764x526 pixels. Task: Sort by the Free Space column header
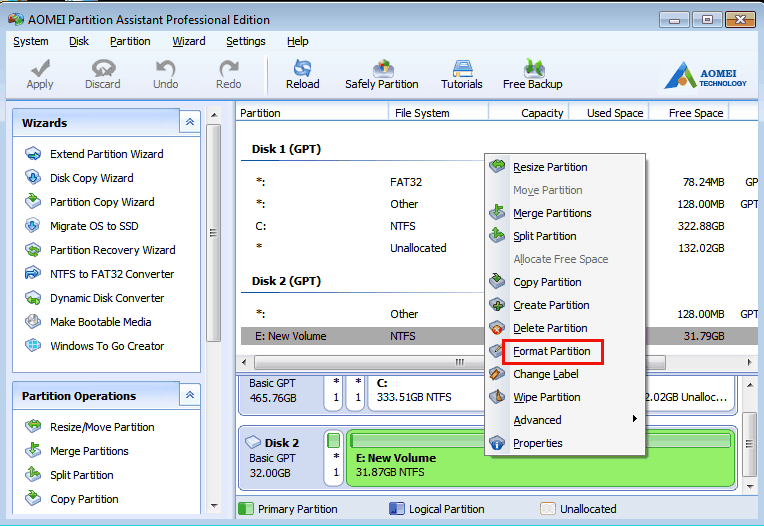tap(689, 113)
